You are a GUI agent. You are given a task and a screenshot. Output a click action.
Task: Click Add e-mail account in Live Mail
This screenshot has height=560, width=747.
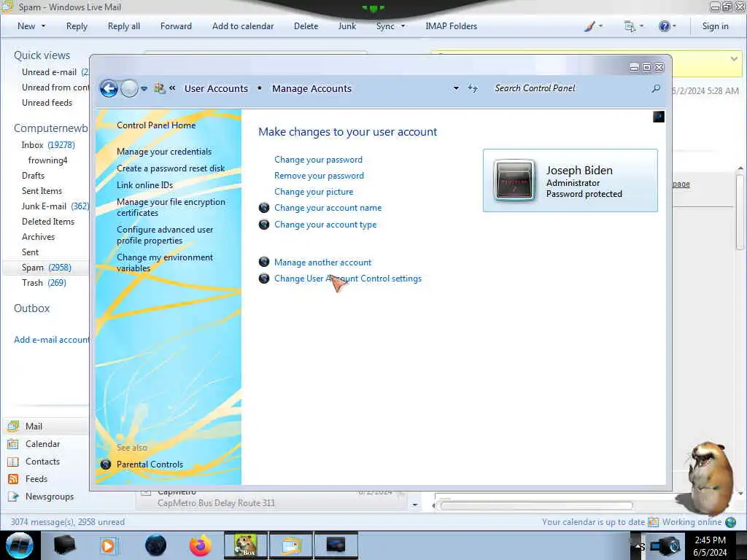click(52, 340)
